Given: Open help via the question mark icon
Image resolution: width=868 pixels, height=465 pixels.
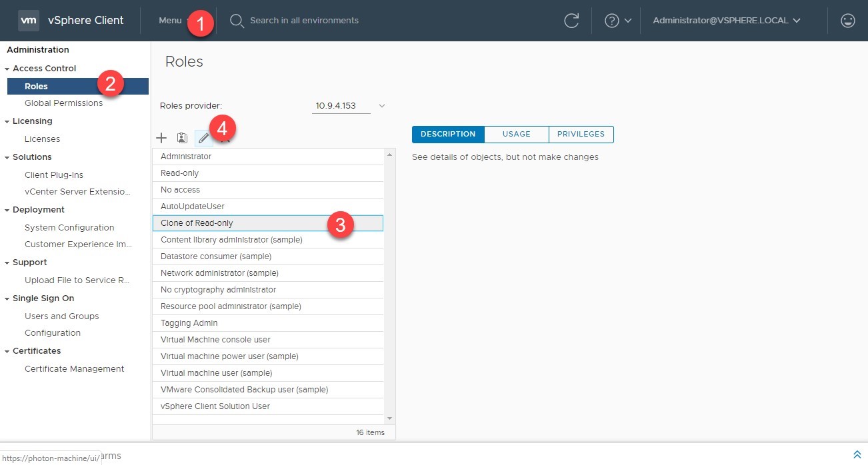Looking at the screenshot, I should [613, 21].
